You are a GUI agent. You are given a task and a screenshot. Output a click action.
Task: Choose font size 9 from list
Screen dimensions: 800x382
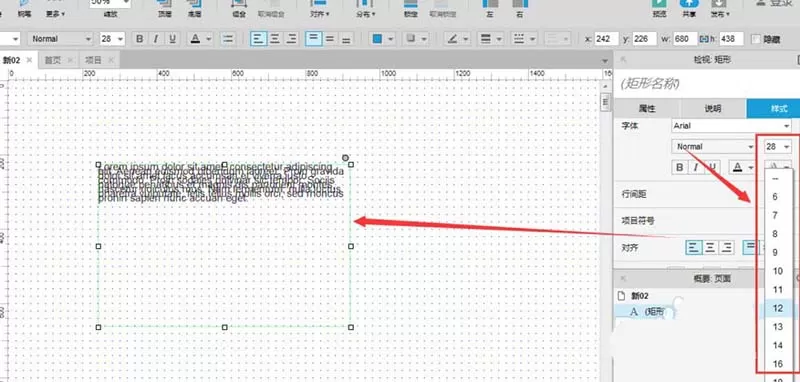click(778, 252)
